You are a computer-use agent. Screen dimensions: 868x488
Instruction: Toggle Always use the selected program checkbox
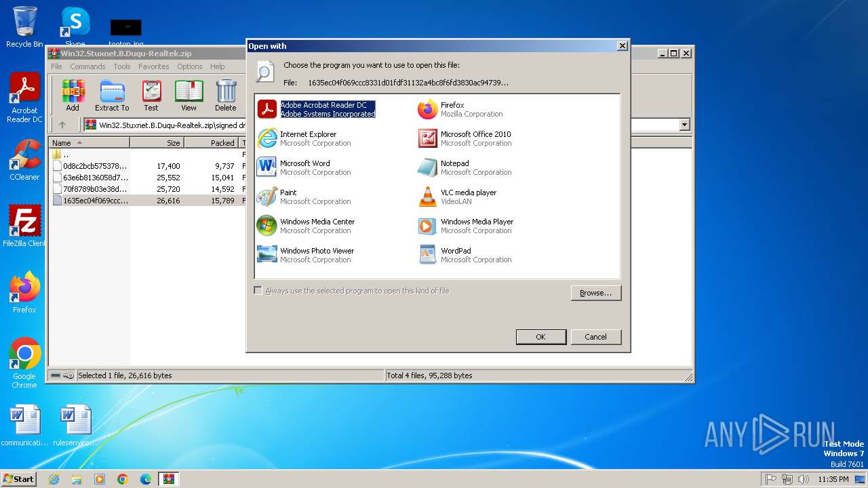[258, 291]
